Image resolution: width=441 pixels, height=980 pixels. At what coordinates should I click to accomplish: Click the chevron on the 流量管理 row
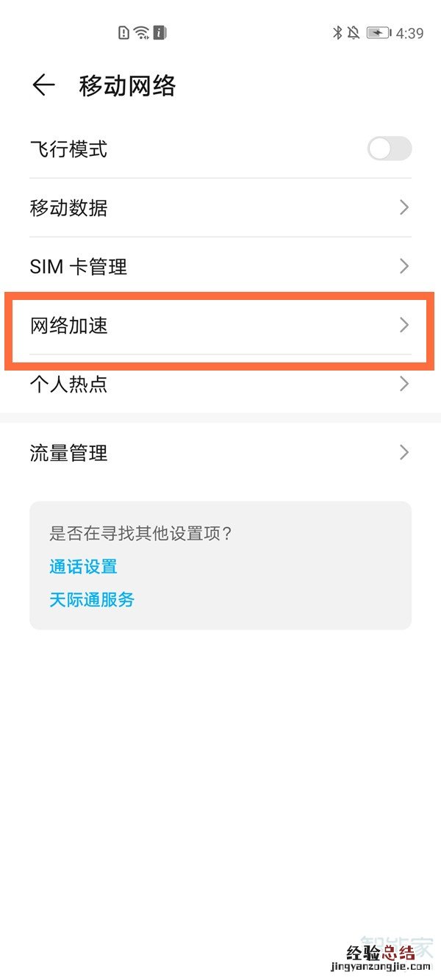pyautogui.click(x=404, y=452)
